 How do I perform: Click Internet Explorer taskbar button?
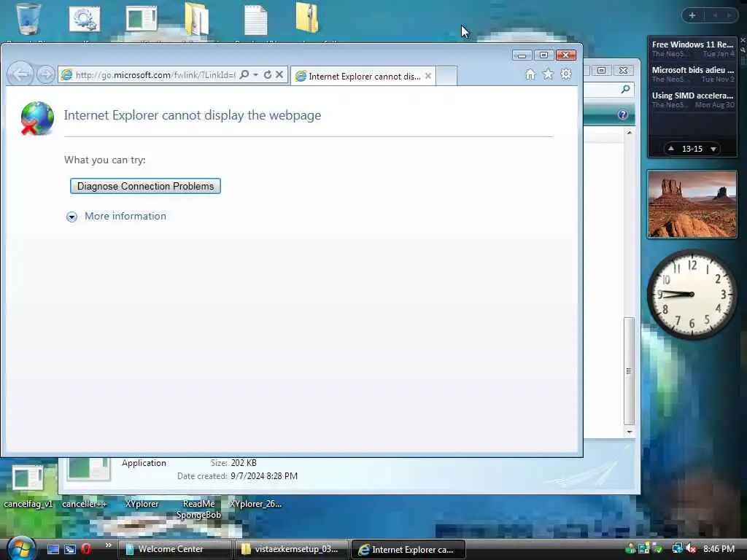[x=409, y=550]
